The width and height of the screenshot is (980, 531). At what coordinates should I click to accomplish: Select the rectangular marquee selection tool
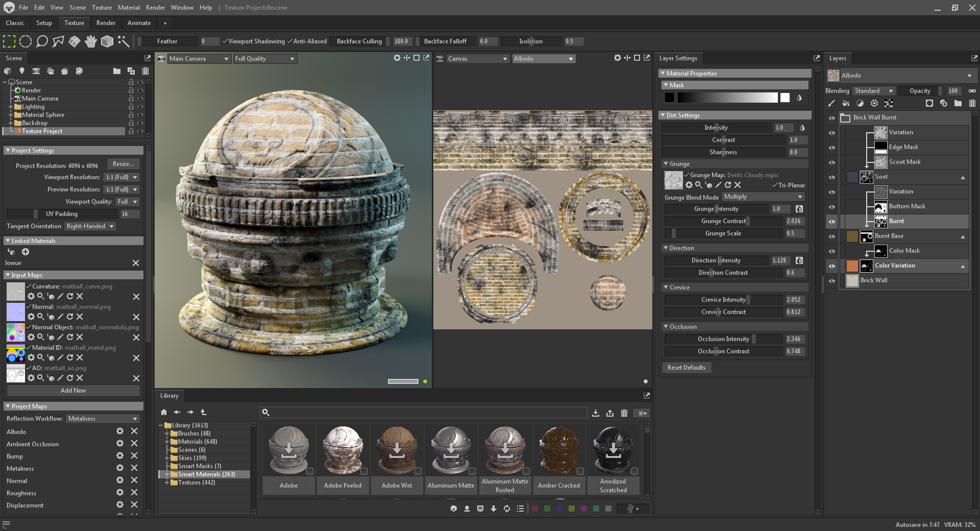pos(8,41)
